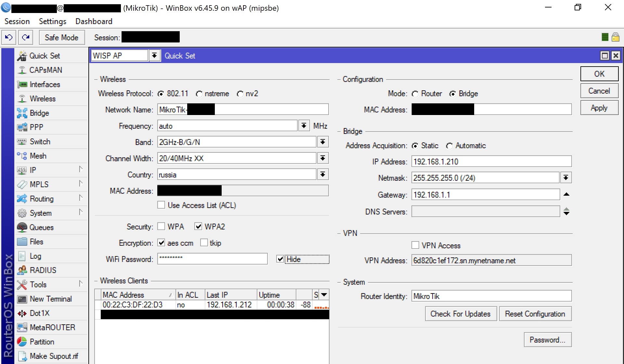Open the Settings menu
Screen dimensions: 624x364
53,21
